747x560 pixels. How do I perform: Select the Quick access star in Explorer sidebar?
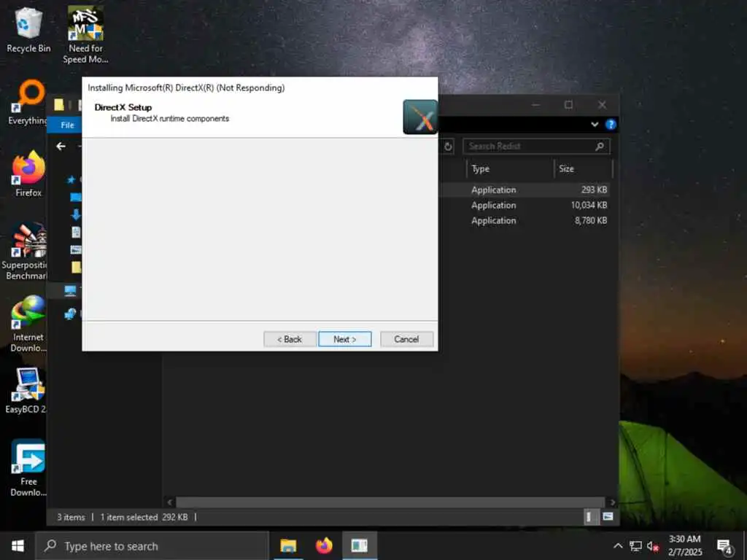71,179
